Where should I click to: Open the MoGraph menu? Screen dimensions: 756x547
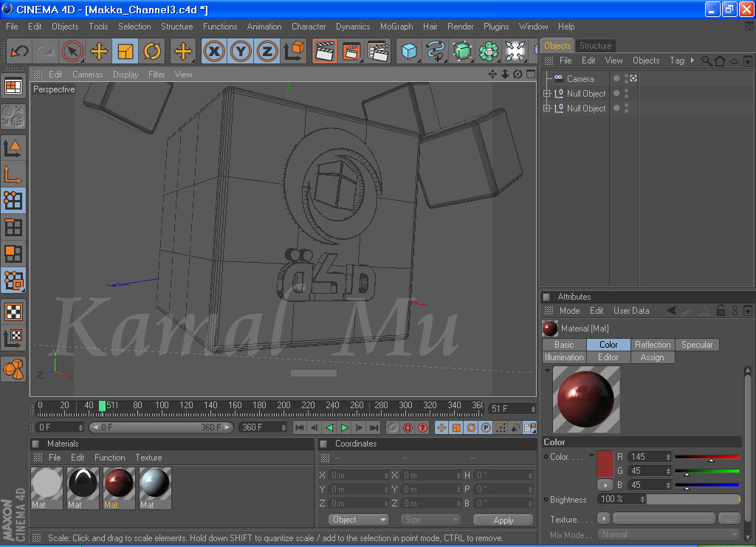pos(396,27)
